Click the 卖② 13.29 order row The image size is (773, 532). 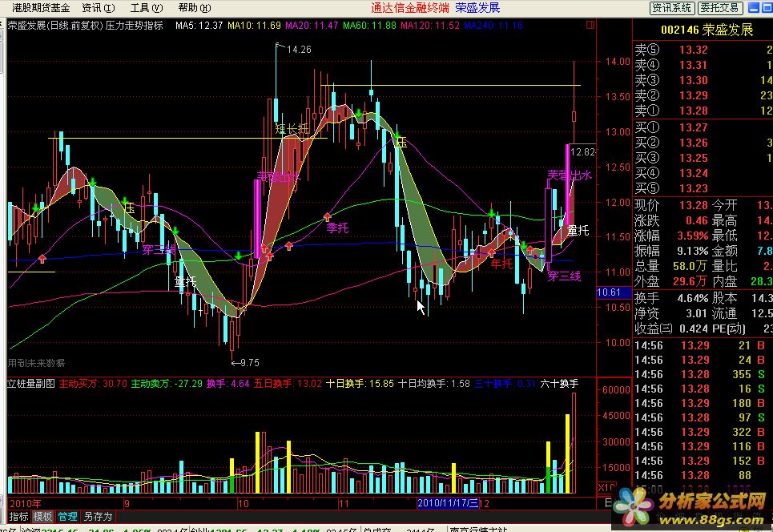703,95
